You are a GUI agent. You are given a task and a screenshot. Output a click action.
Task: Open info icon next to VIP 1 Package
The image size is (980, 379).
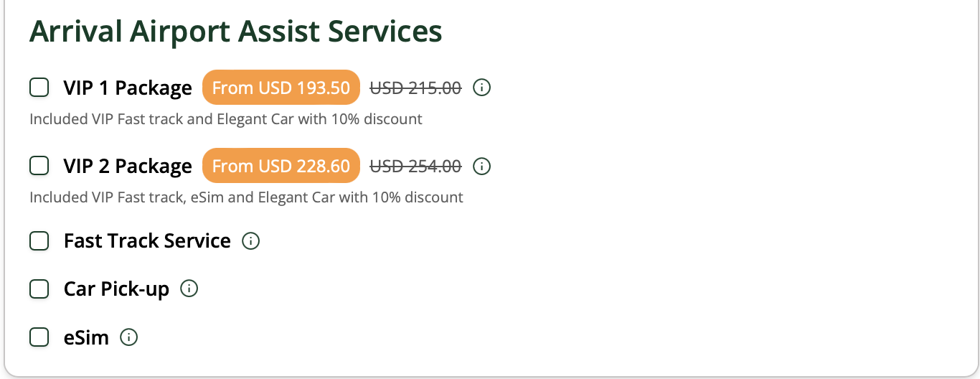point(483,88)
